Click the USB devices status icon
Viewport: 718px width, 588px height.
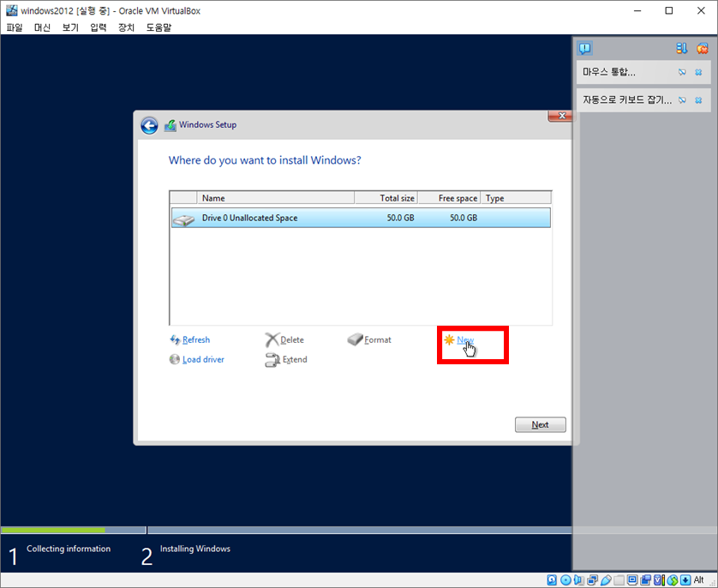(x=607, y=580)
